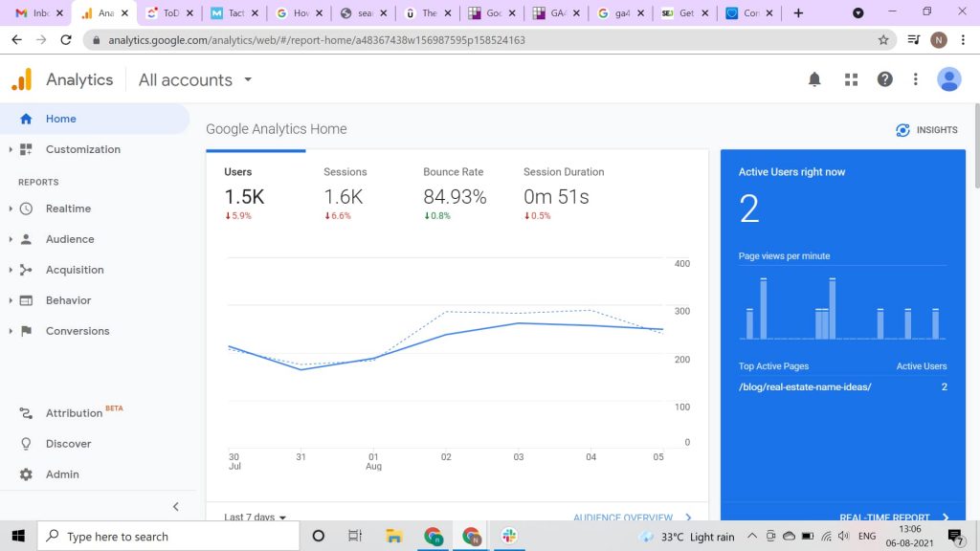The image size is (980, 551).
Task: Open the AUDIENCE OVERVIEW link
Action: [x=633, y=517]
